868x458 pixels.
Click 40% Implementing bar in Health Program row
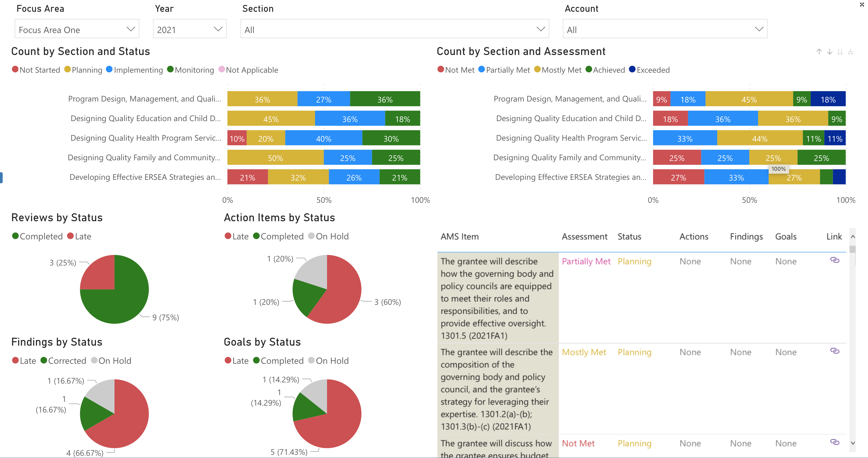point(324,138)
